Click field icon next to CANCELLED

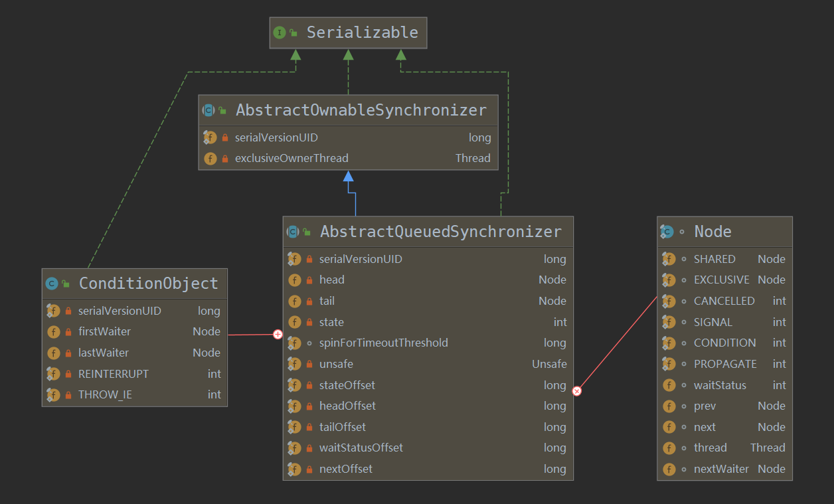click(669, 301)
